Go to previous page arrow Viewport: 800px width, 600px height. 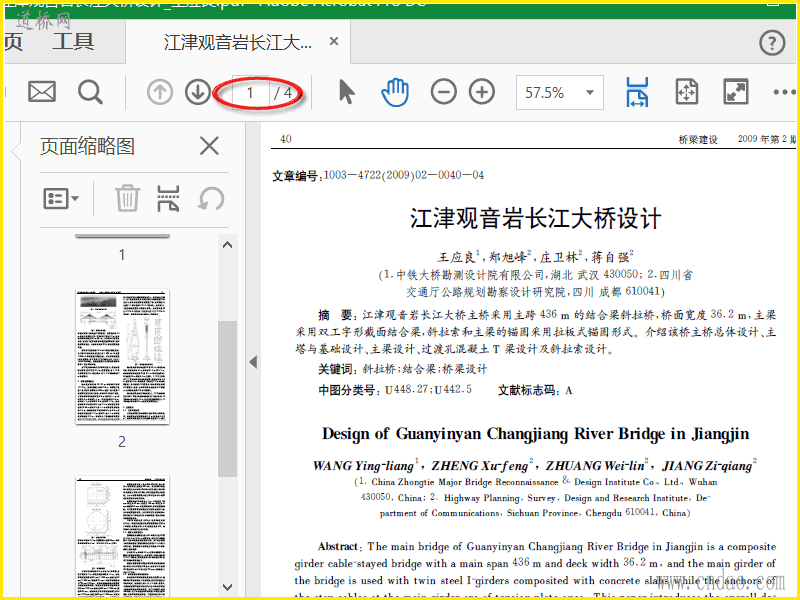coord(160,92)
